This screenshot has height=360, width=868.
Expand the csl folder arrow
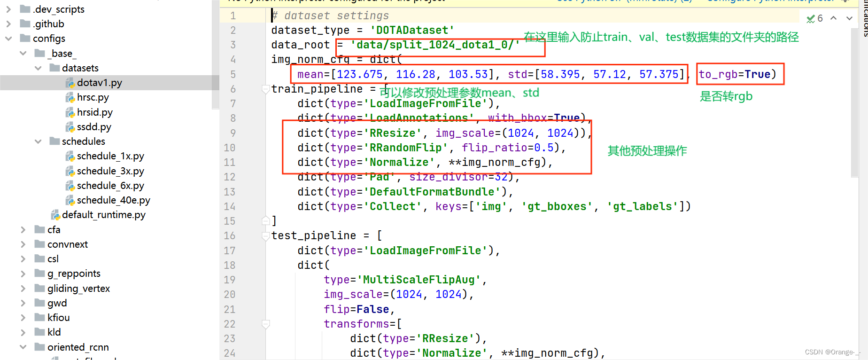click(23, 259)
